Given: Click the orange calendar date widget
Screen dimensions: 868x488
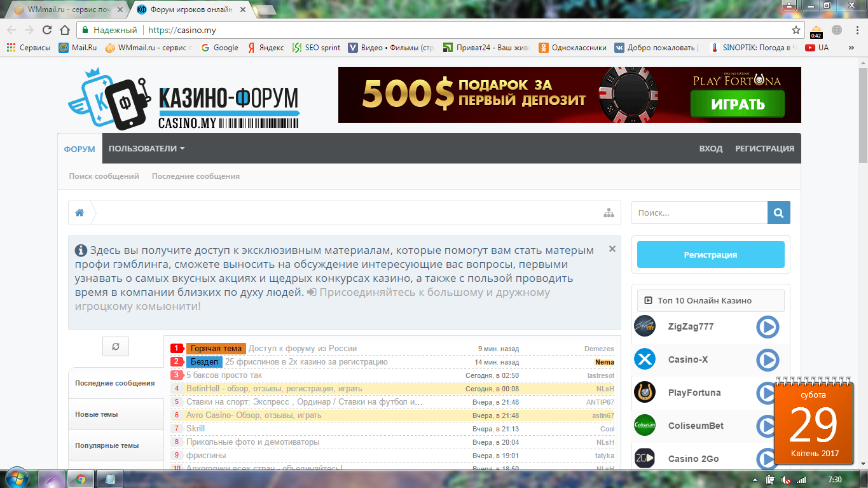Looking at the screenshot, I should point(814,421).
